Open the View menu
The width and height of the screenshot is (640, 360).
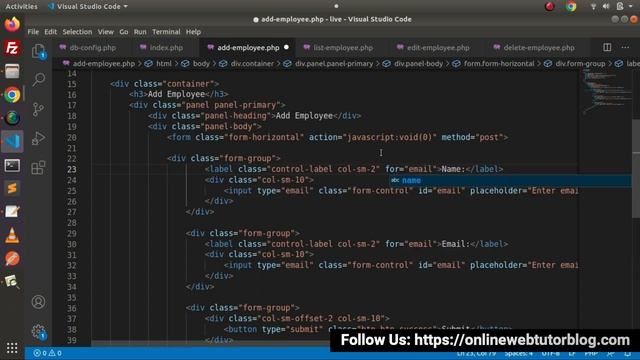(105, 32)
